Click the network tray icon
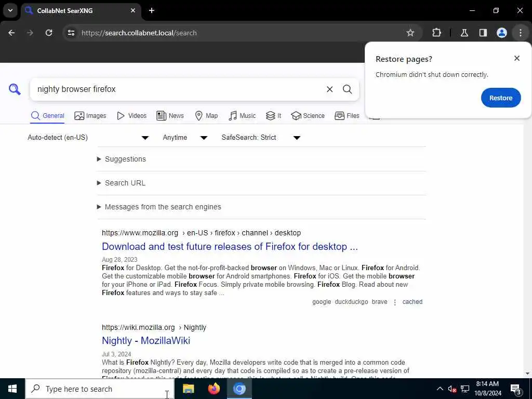 [465, 389]
